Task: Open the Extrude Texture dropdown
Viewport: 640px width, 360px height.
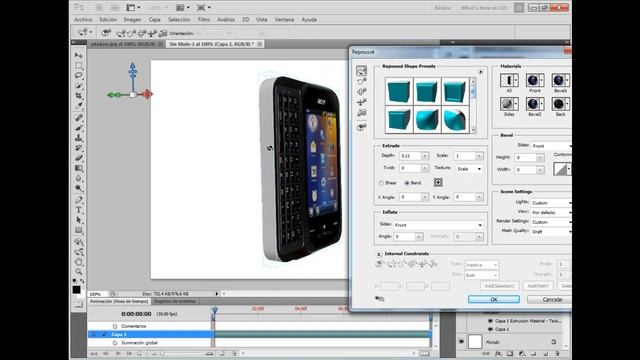Action: pyautogui.click(x=469, y=169)
